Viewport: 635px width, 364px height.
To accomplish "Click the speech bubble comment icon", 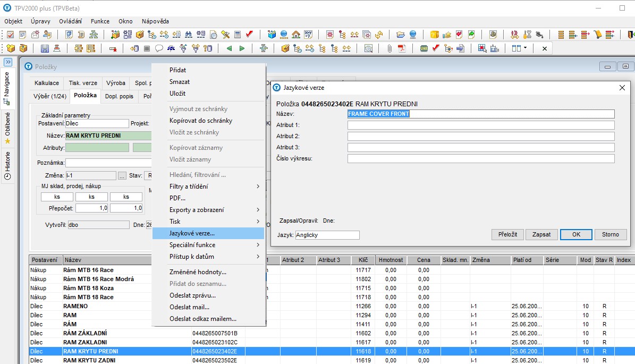I will point(159,48).
